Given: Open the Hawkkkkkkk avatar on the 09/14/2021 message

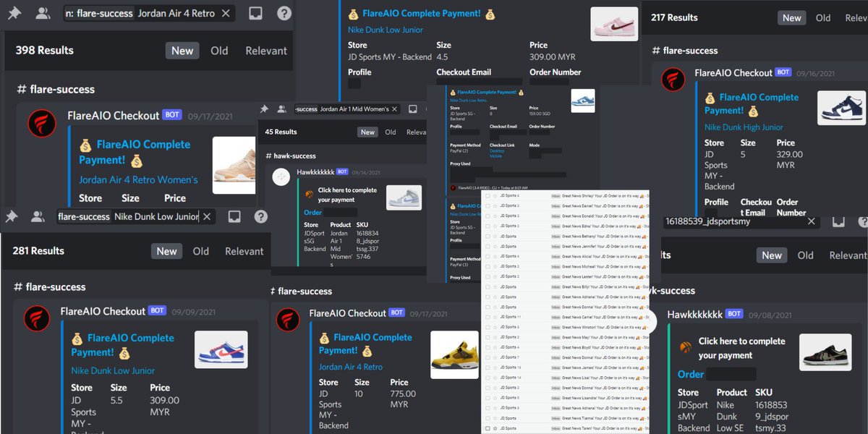Looking at the screenshot, I should (281, 176).
